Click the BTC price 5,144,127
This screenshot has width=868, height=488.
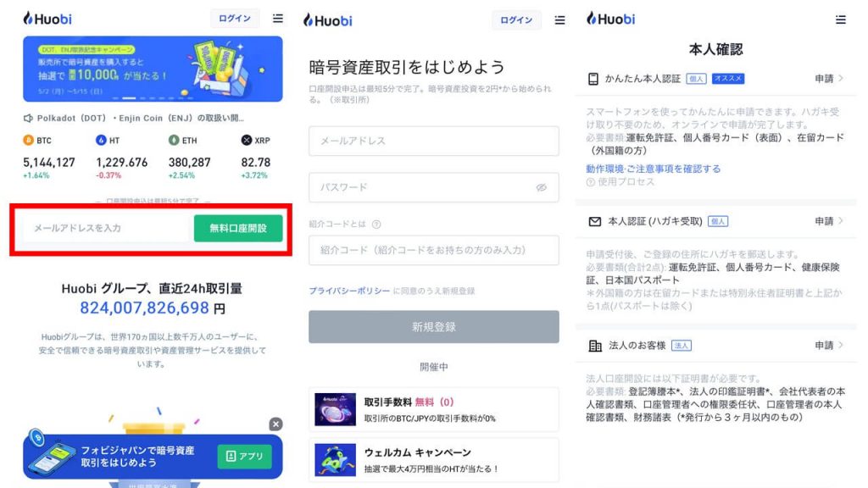[x=48, y=163]
